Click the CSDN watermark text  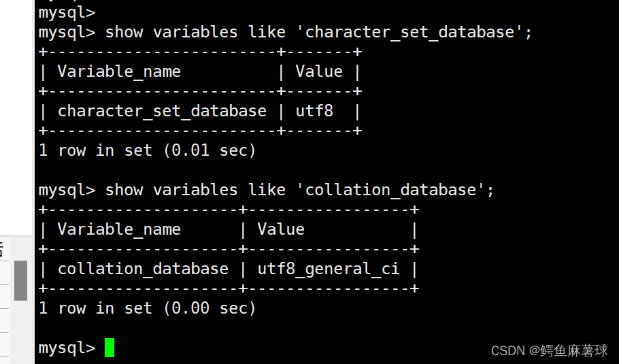549,350
